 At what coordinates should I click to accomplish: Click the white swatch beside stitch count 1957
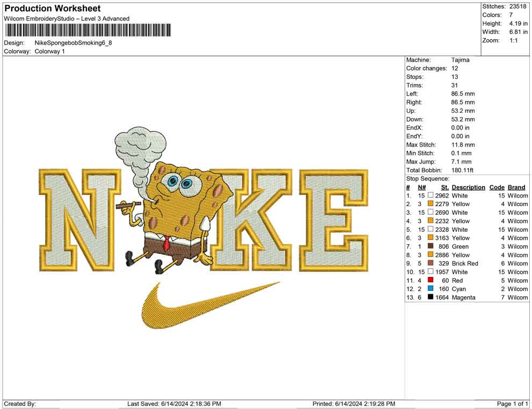pyautogui.click(x=430, y=272)
